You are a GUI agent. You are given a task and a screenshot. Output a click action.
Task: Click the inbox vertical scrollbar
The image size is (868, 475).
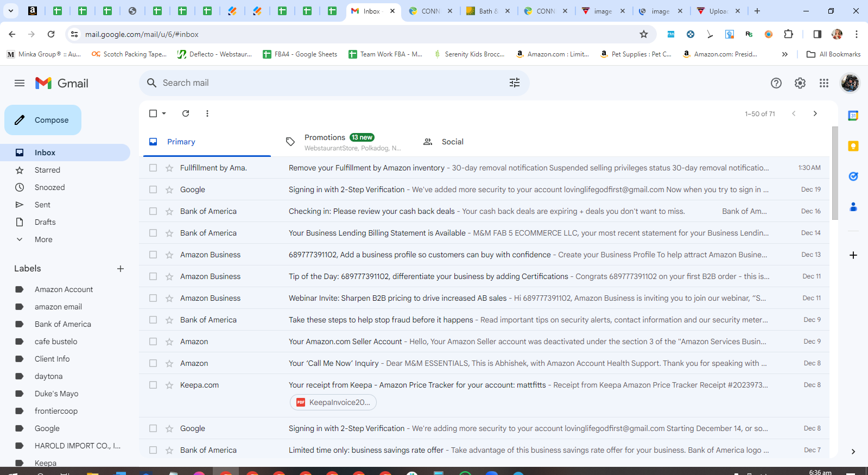835,174
